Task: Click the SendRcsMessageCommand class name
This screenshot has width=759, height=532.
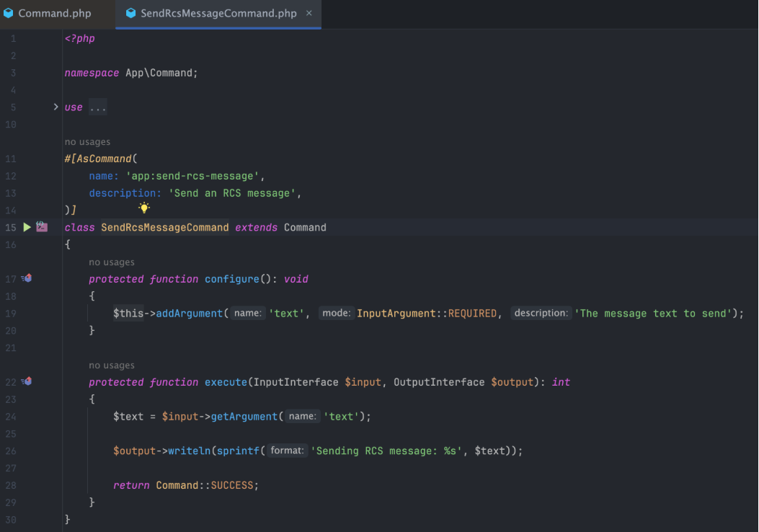Action: [x=165, y=228]
